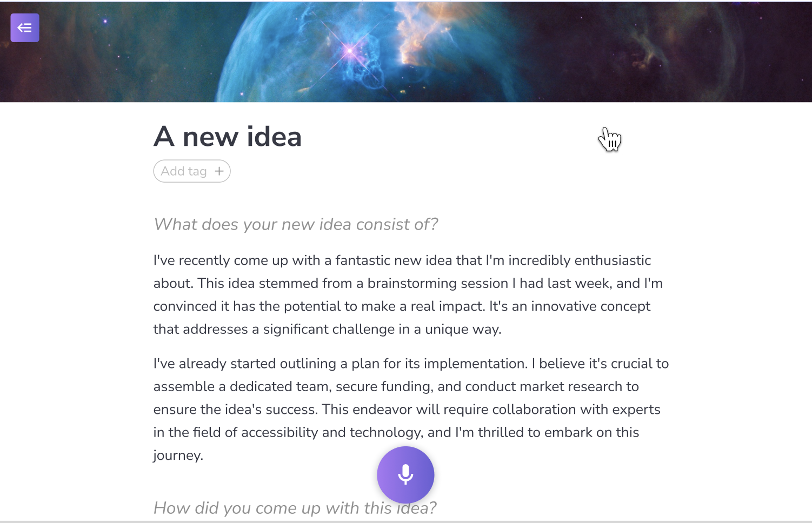Place cursor at "I've already started outlining" paragraph start

[154, 364]
